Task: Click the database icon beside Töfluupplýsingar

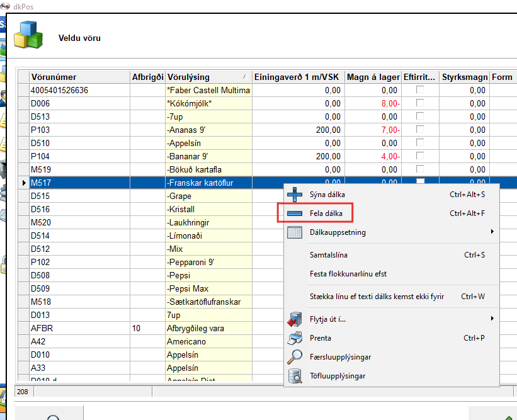Action: tap(295, 376)
